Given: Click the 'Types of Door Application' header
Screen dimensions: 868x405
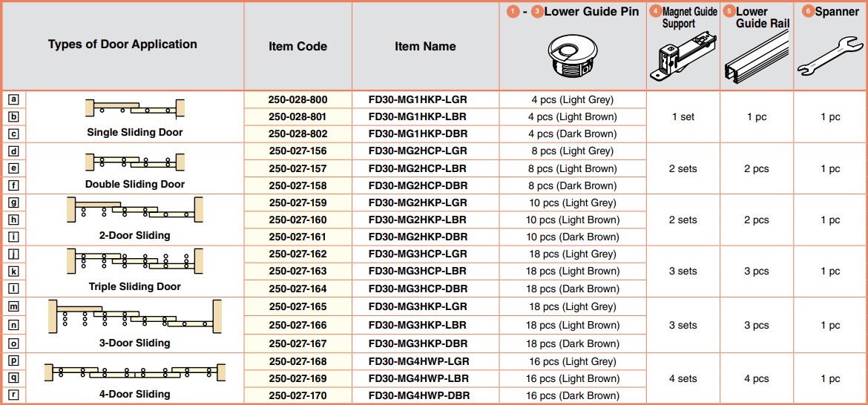Looking at the screenshot, I should 122,45.
